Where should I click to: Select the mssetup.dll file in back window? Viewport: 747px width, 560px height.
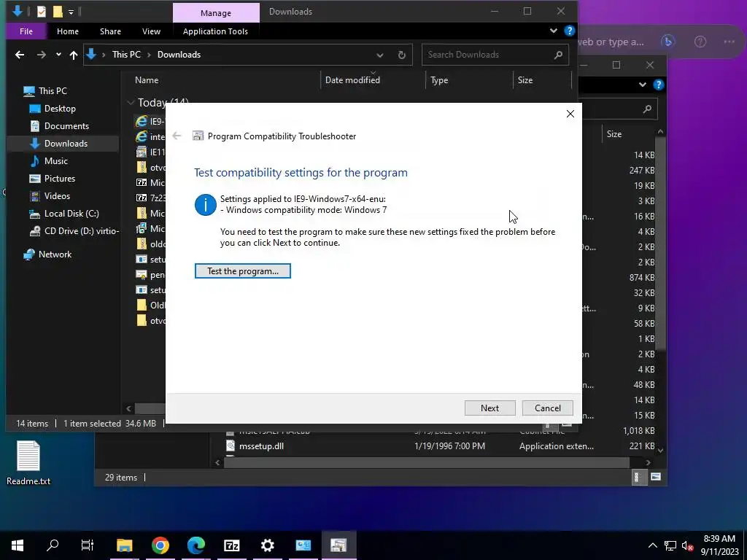click(261, 446)
